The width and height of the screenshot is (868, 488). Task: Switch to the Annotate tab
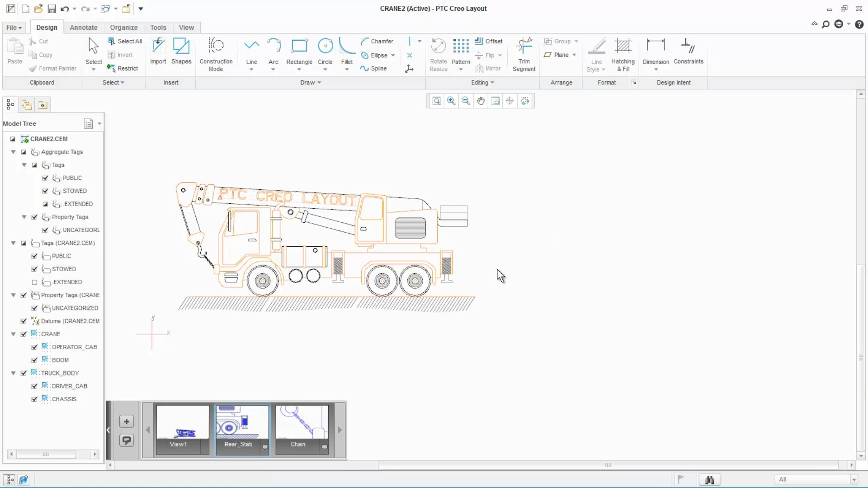[x=84, y=27]
